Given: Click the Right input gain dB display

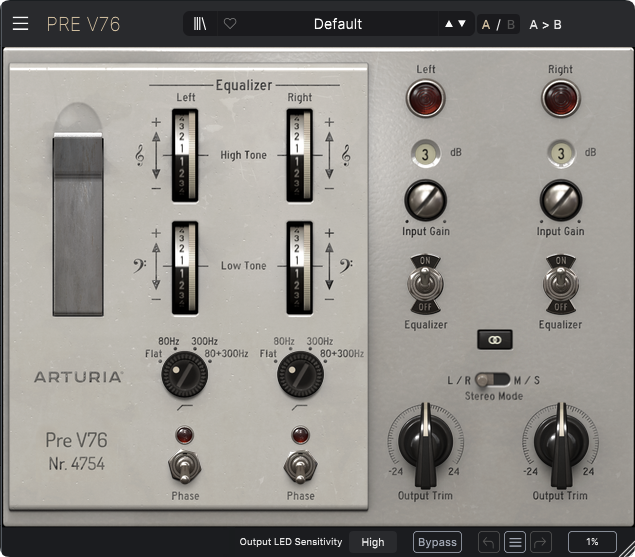Looking at the screenshot, I should 561,154.
